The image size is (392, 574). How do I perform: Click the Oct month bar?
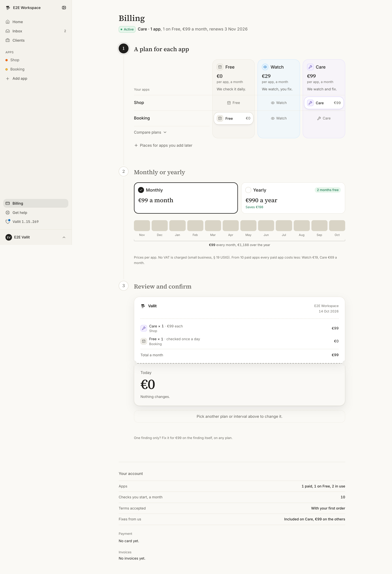(337, 225)
